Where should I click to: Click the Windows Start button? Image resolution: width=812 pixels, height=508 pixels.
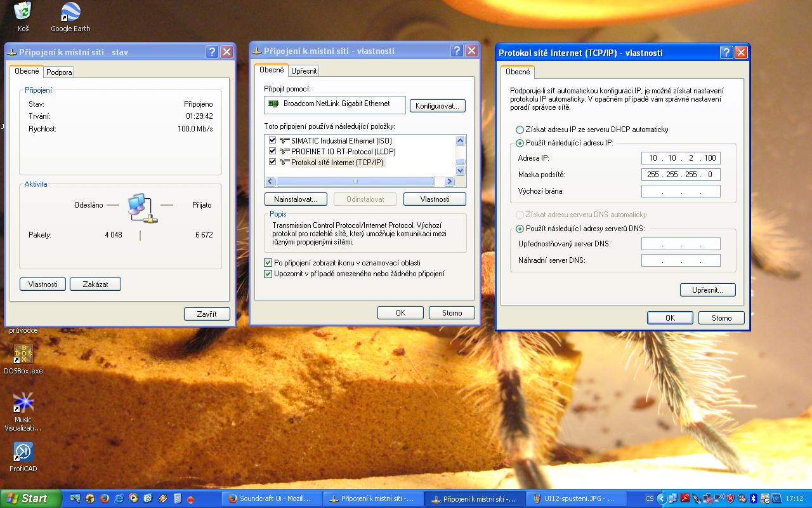pyautogui.click(x=30, y=498)
